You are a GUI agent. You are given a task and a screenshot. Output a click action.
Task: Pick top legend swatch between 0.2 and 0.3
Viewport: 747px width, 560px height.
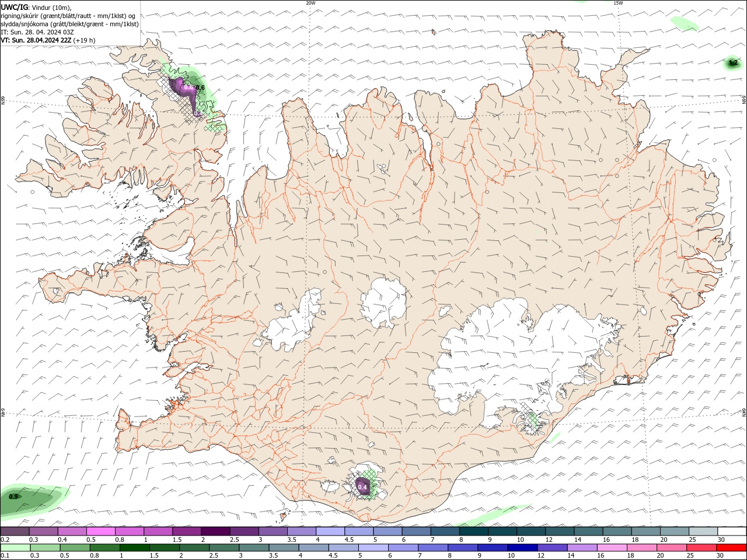(15, 531)
